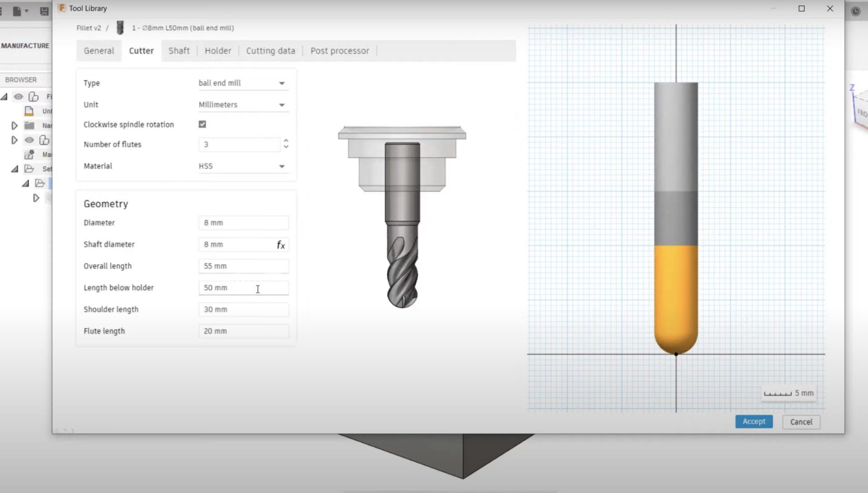Click the Accept button

[x=753, y=421]
